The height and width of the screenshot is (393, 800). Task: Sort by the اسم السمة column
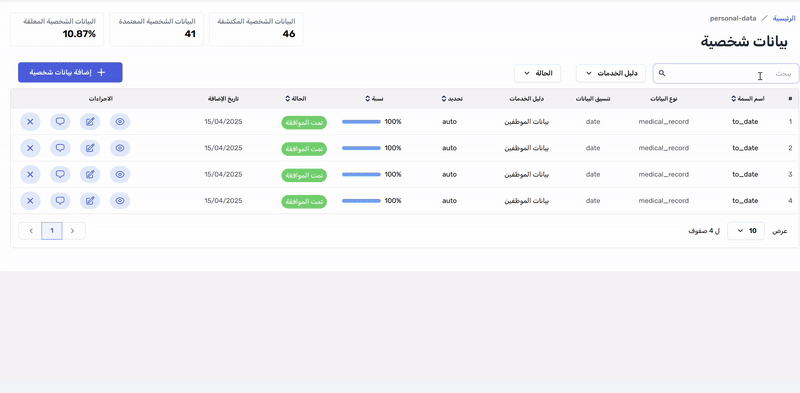748,99
